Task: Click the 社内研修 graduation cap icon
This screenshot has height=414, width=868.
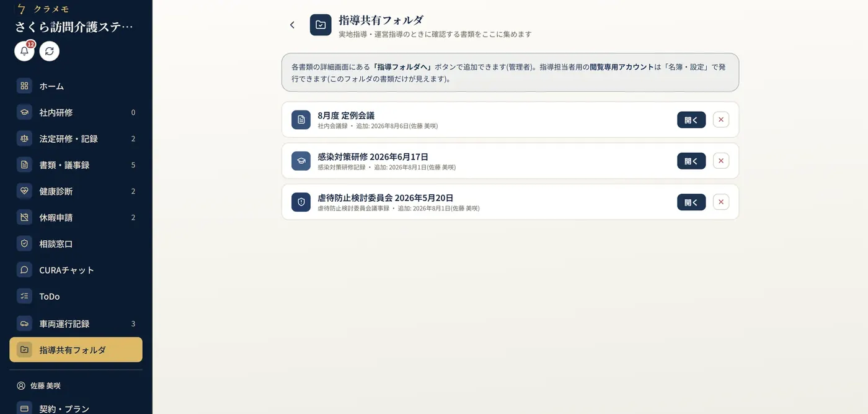Action: click(x=24, y=112)
